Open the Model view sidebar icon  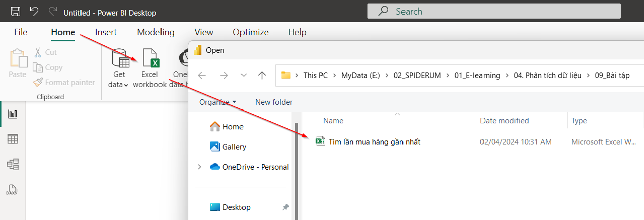pos(12,164)
